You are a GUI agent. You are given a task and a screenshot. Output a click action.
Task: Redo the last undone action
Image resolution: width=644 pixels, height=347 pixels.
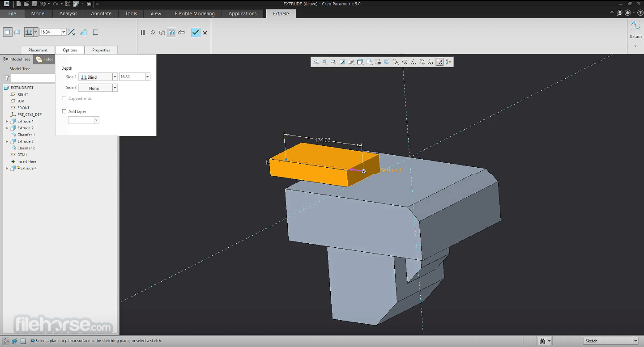55,4
